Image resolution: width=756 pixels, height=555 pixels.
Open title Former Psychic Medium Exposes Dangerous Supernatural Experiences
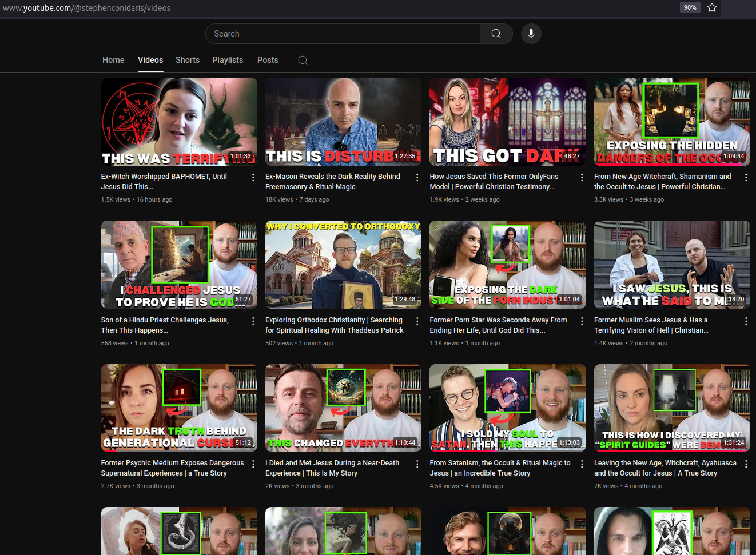click(x=173, y=468)
